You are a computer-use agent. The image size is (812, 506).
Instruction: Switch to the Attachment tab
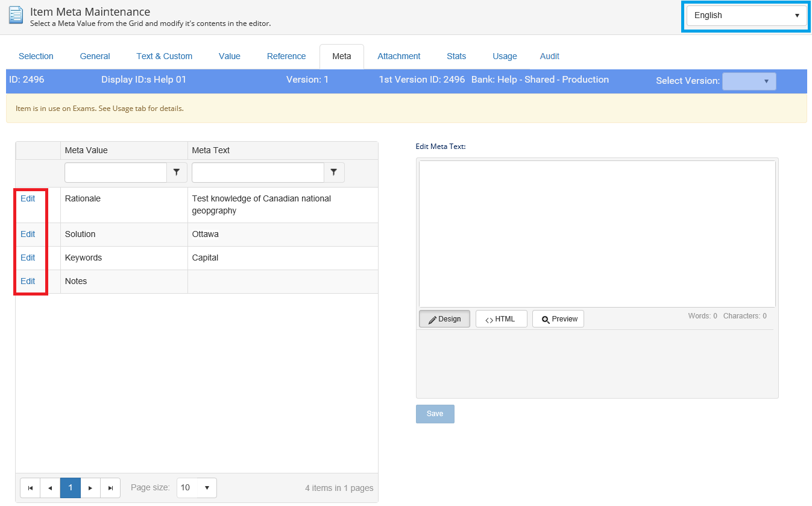398,56
